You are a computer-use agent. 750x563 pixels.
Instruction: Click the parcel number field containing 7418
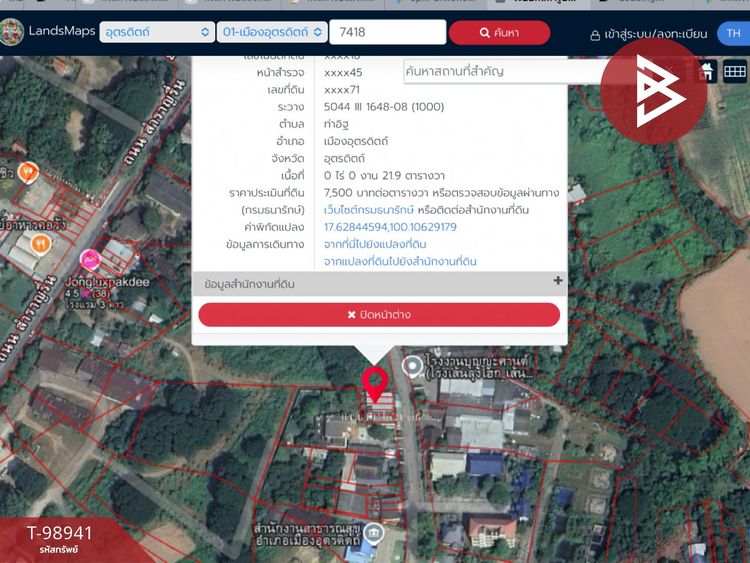pyautogui.click(x=388, y=32)
